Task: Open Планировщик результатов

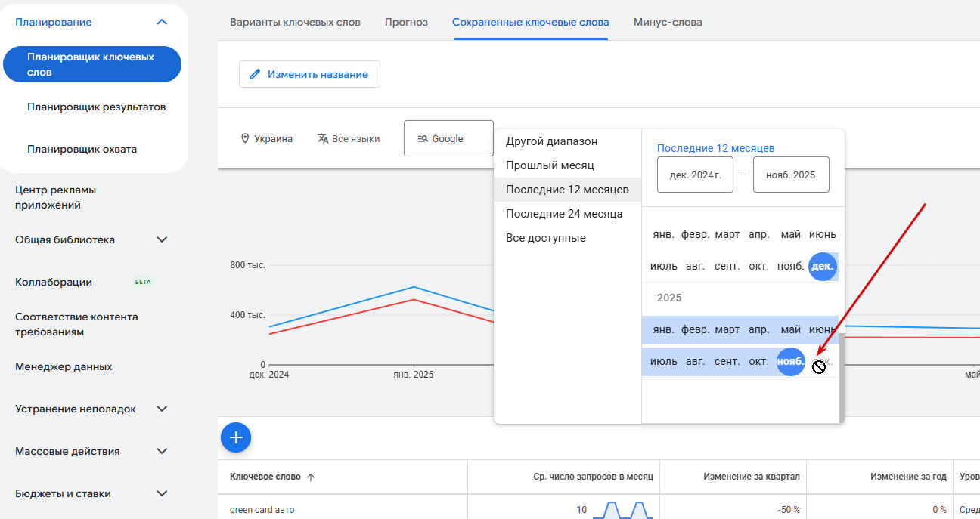Action: (x=96, y=107)
